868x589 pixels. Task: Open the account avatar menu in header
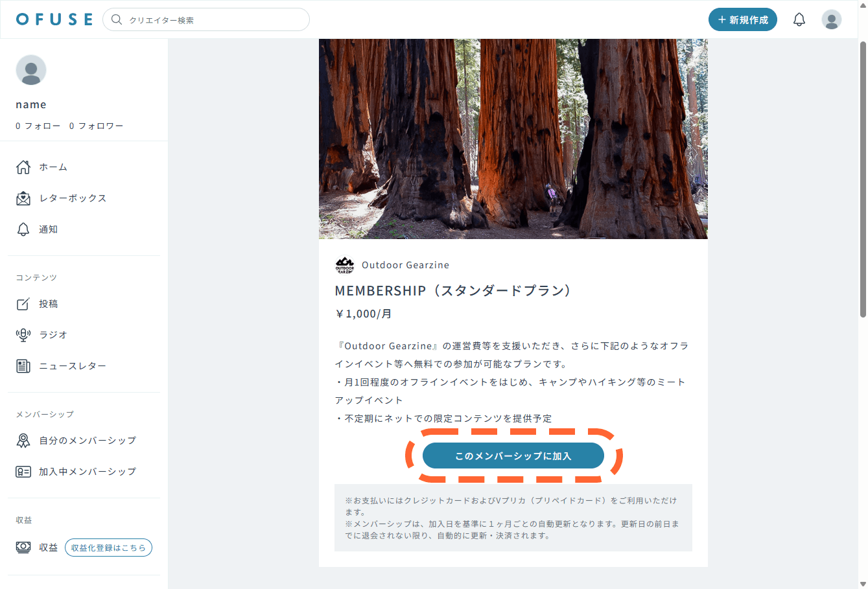pos(831,19)
